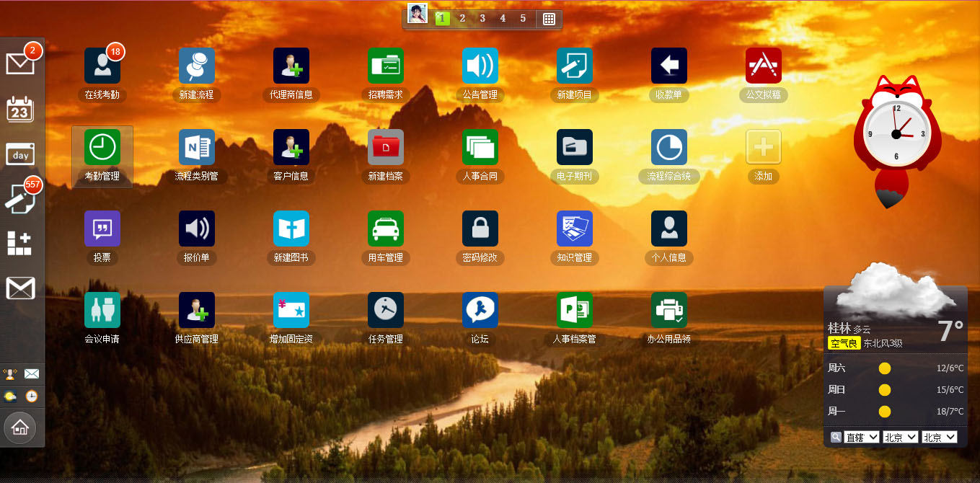This screenshot has height=483, width=980.
Task: Open the 会议申请 plug icon
Action: coord(102,310)
